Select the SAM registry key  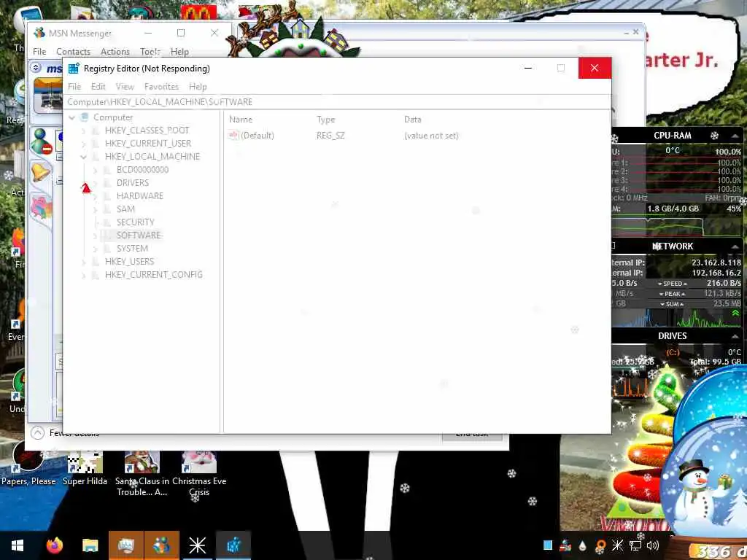[x=125, y=209]
